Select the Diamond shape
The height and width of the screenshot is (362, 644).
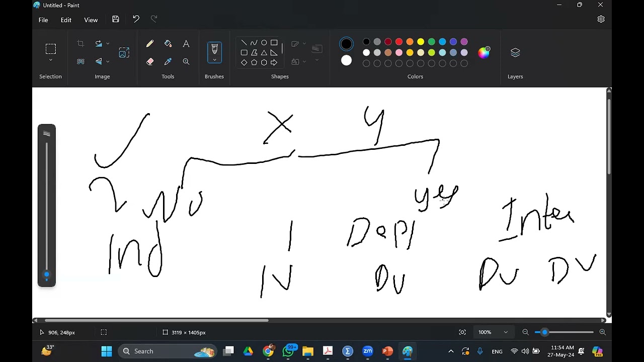coord(244,63)
